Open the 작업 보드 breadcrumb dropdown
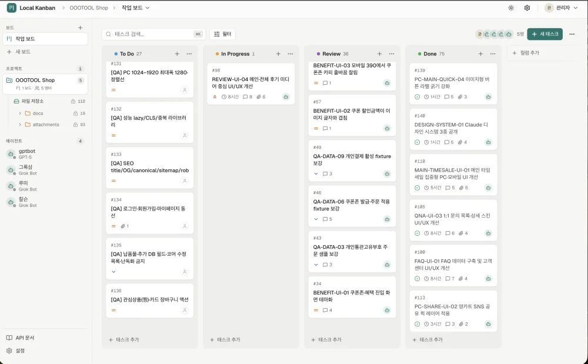 point(135,8)
